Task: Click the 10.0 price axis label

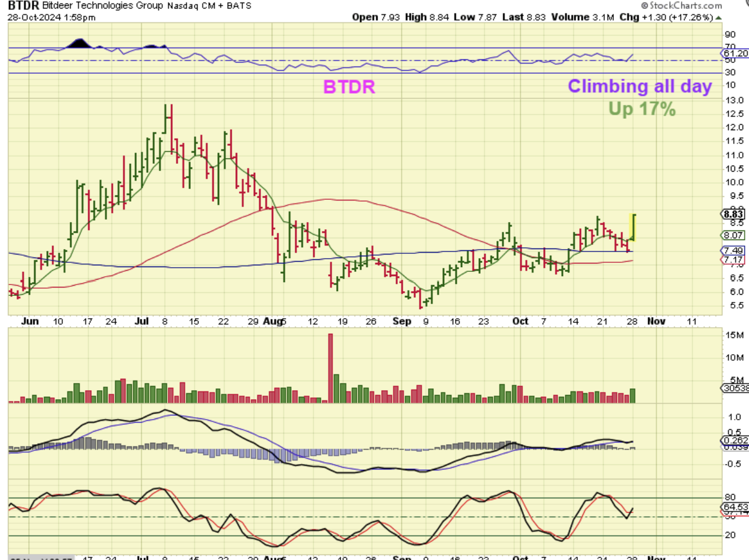Action: tap(734, 182)
